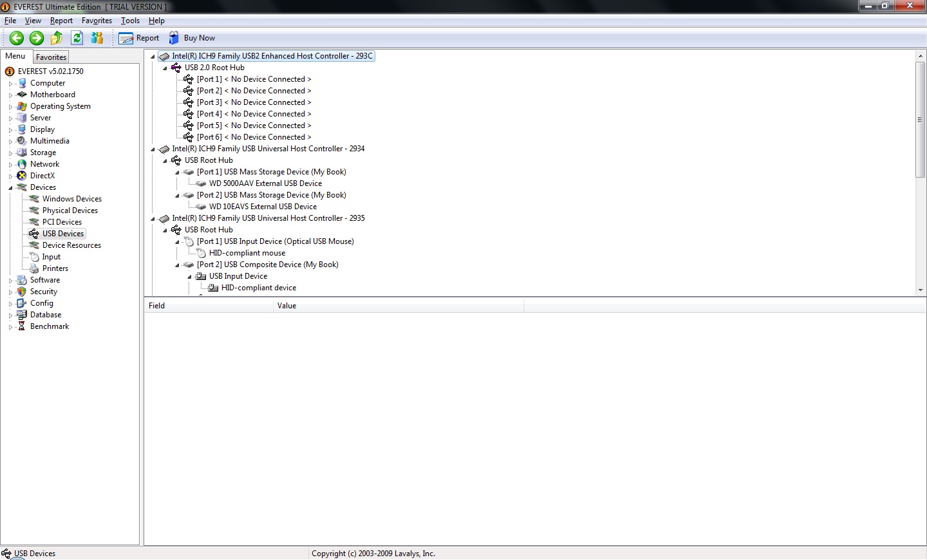This screenshot has height=560, width=927.
Task: Click the Report toolbar button label
Action: [x=147, y=38]
